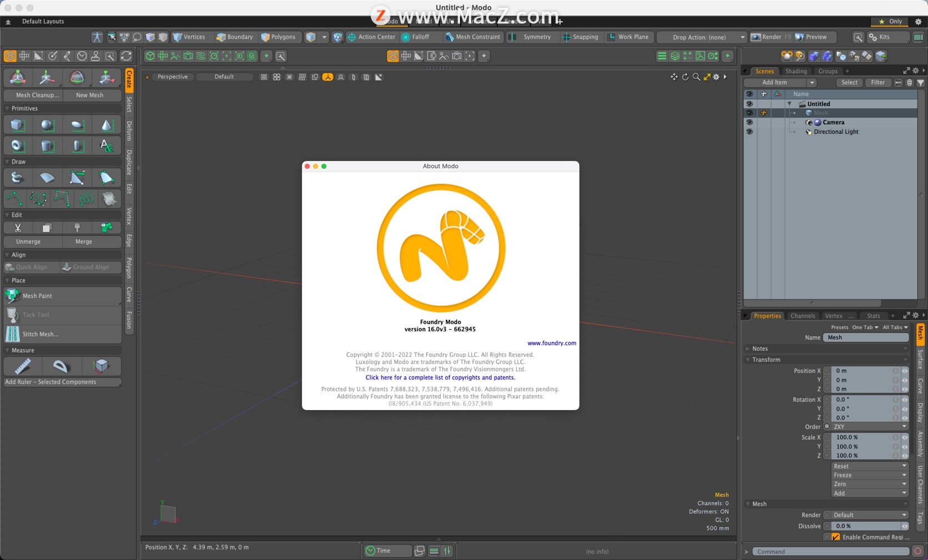The width and height of the screenshot is (928, 560).
Task: Select the Tack Tool
Action: point(36,315)
